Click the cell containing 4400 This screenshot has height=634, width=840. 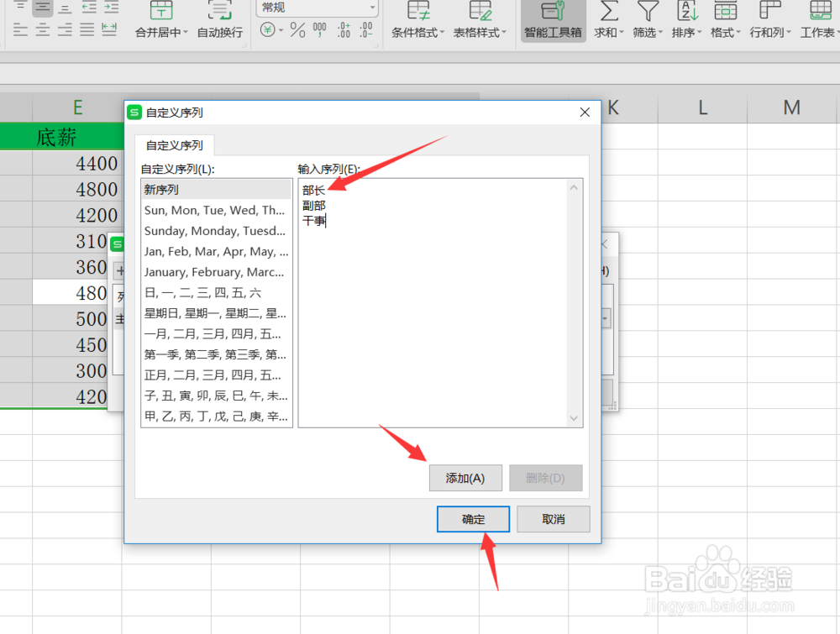(x=77, y=163)
